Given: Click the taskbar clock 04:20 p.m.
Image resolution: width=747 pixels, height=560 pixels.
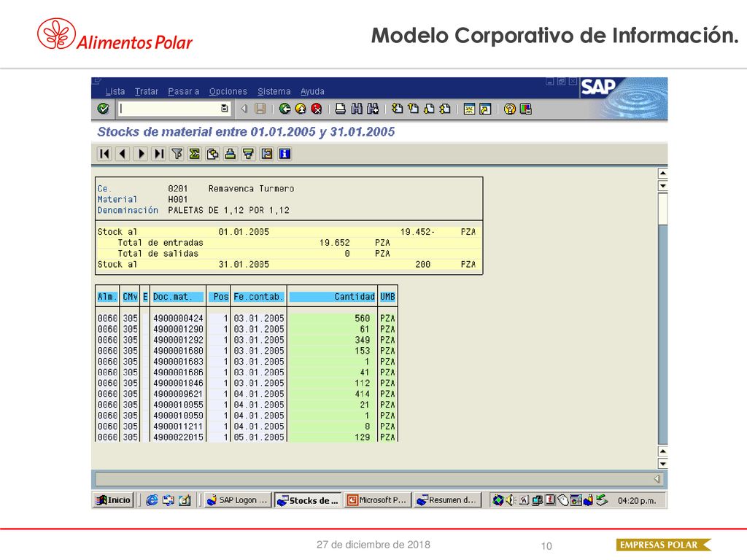Looking at the screenshot, I should coord(637,500).
